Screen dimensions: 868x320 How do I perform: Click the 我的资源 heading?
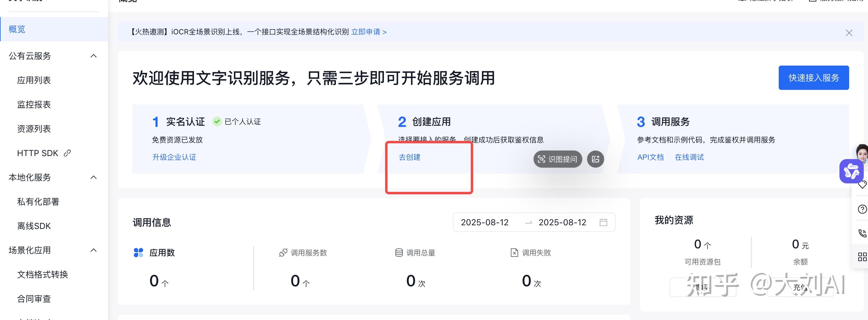pos(674,220)
